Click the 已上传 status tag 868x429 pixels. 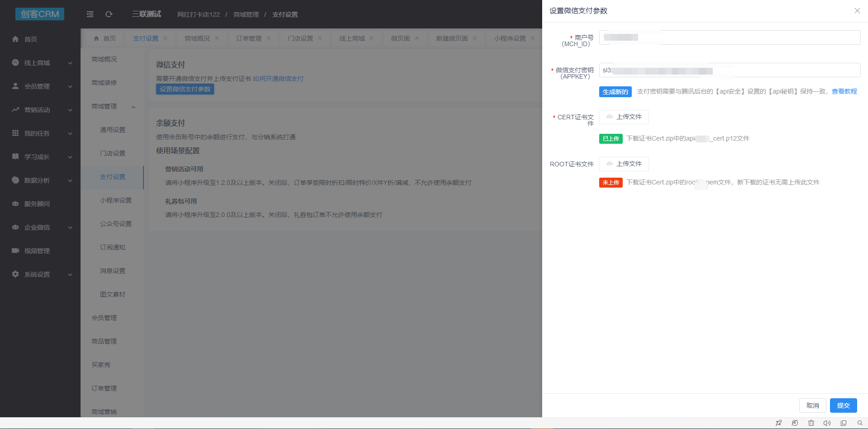point(611,139)
